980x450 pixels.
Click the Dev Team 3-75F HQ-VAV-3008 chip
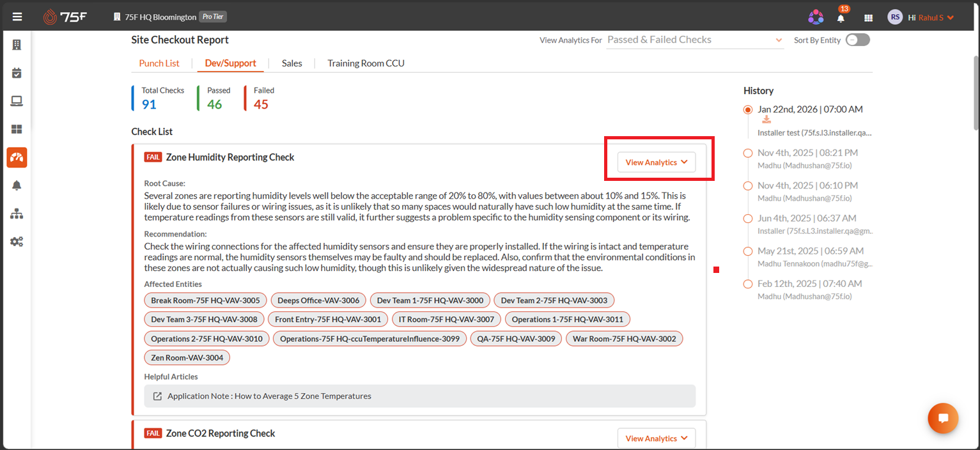tap(204, 319)
